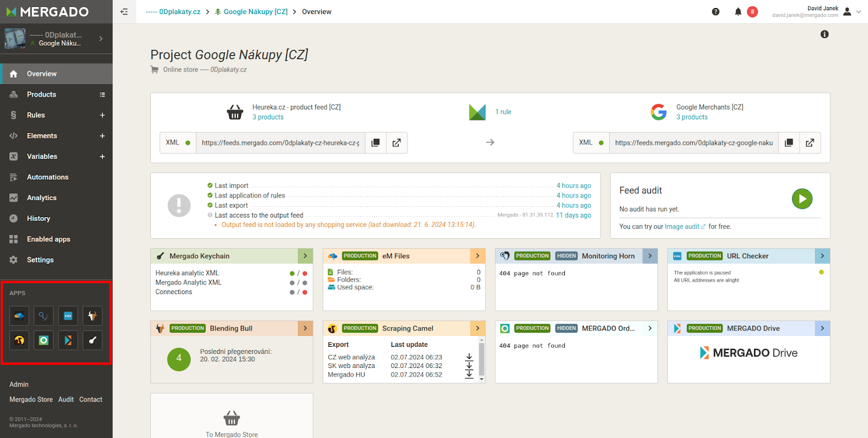Open the products list icon beside Products
This screenshot has height=438, width=868.
(x=102, y=94)
